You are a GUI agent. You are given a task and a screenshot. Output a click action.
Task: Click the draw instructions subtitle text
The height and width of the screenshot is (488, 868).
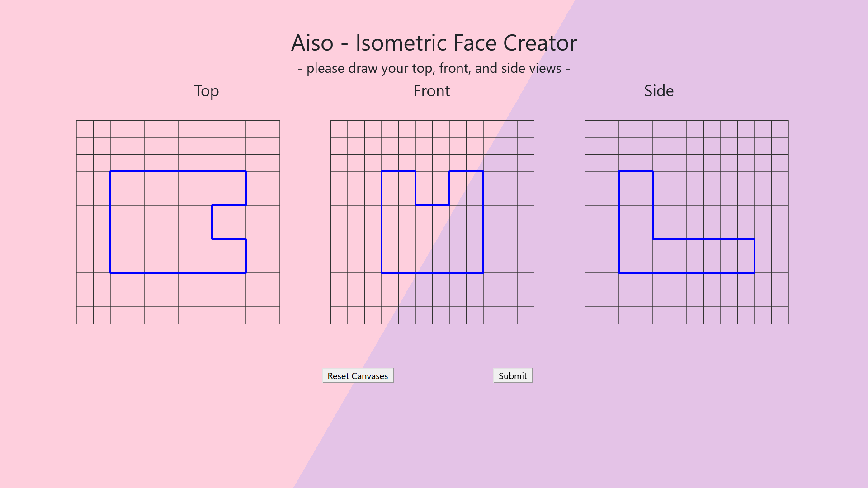click(434, 68)
